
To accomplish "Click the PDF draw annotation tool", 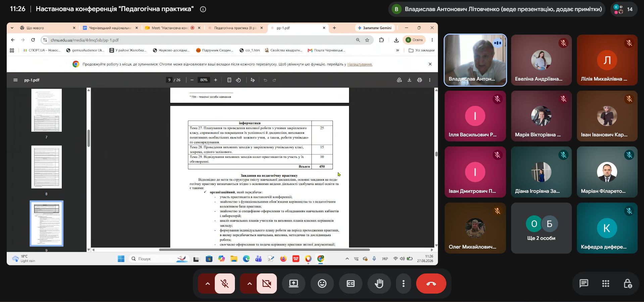I will tap(253, 80).
